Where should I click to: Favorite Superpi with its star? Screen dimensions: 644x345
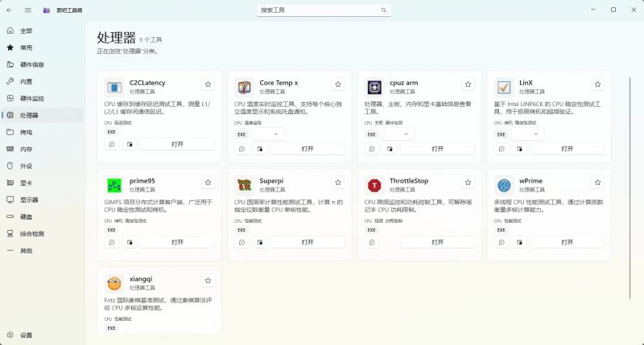pyautogui.click(x=338, y=182)
